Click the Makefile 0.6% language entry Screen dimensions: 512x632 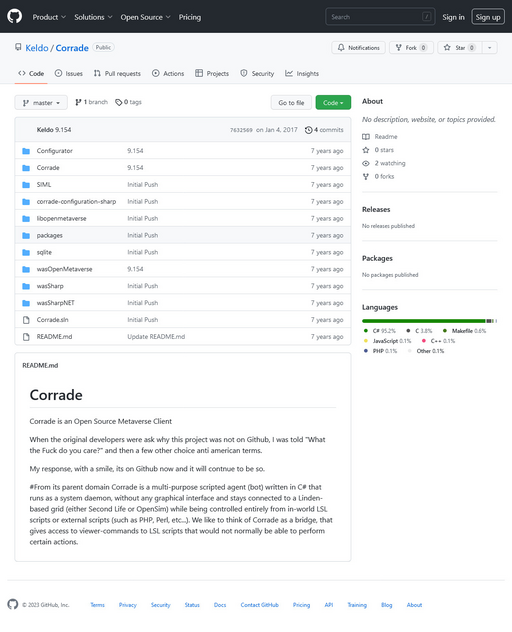pyautogui.click(x=464, y=331)
